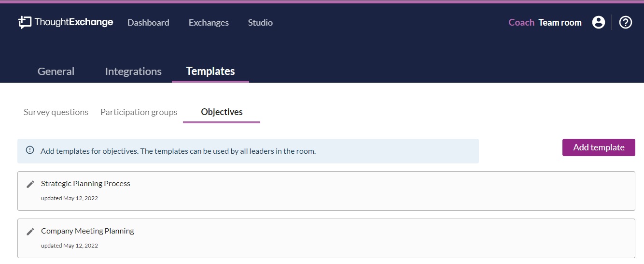Select the Objectives sub-tab
This screenshot has width=644, height=264.
[222, 112]
